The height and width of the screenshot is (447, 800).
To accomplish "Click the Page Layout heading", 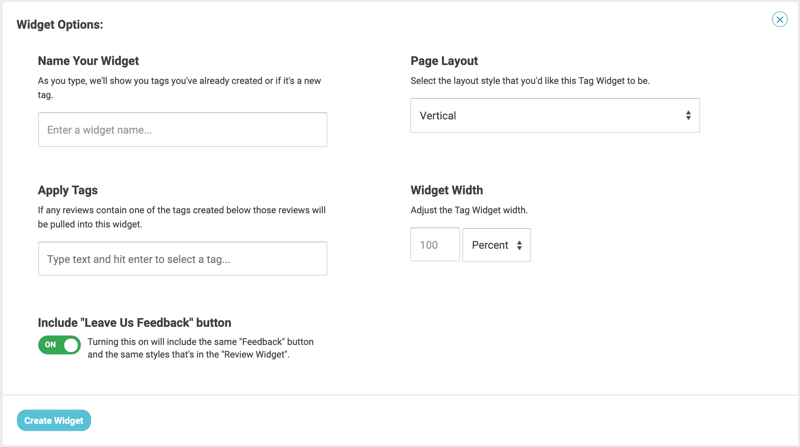I will [444, 61].
